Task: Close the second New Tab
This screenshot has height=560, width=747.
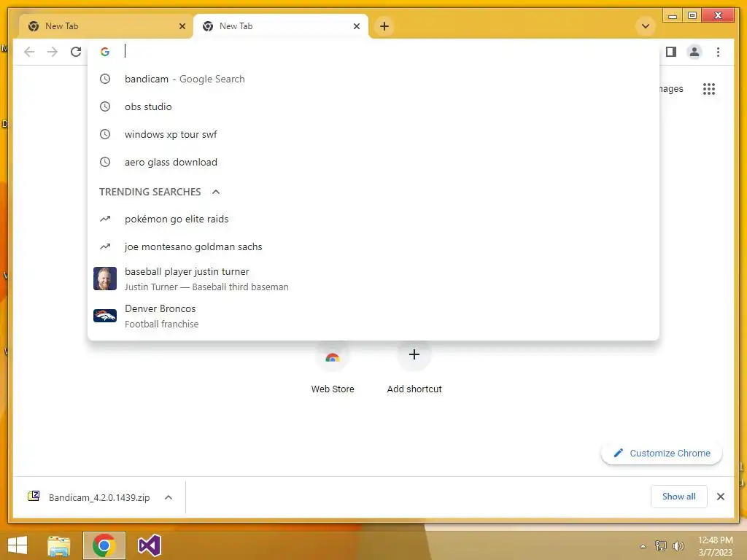Action: tap(356, 26)
